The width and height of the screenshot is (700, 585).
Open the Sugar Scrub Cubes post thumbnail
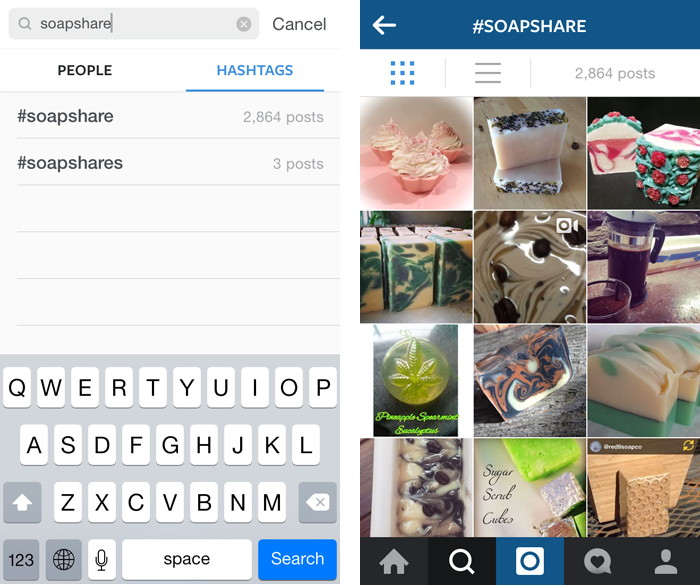click(x=530, y=488)
